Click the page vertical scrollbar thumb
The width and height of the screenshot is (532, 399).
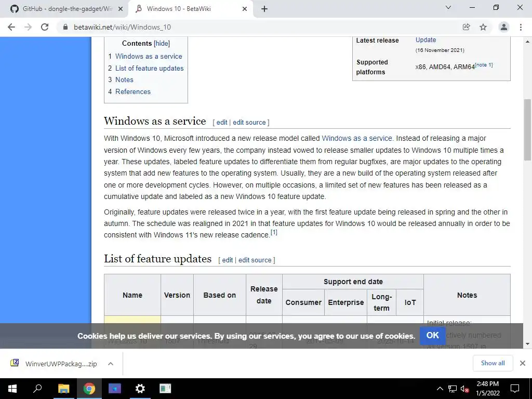pos(527,129)
